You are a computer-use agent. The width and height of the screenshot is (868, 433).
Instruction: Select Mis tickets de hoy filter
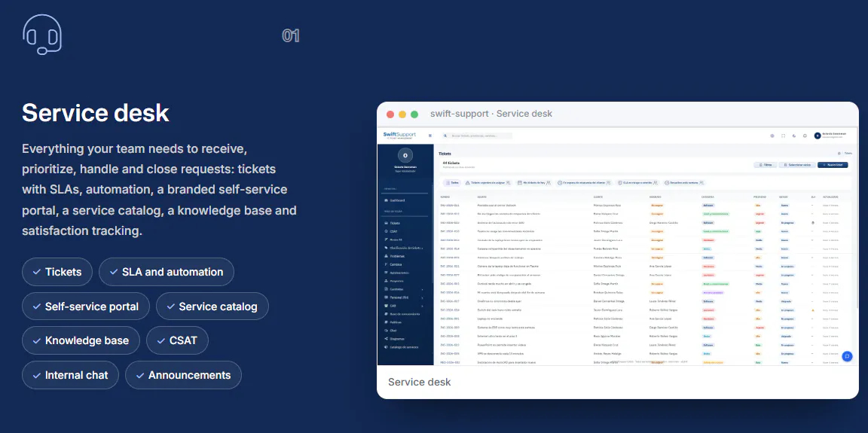pyautogui.click(x=534, y=182)
